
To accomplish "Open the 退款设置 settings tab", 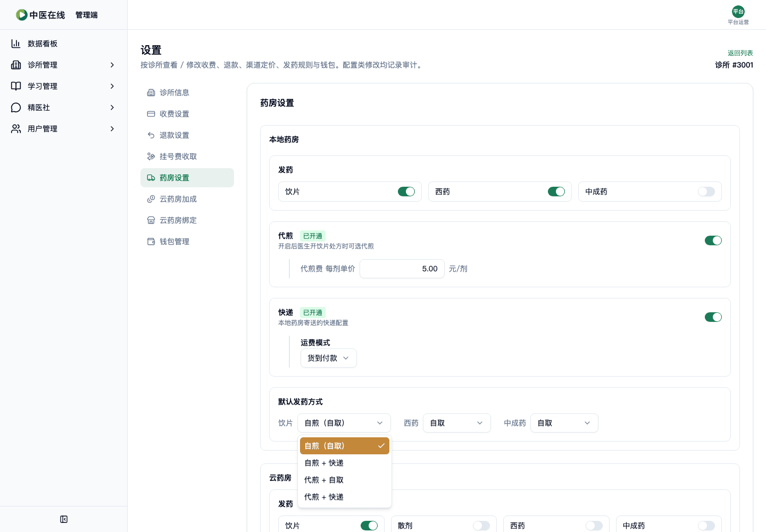I will click(x=187, y=135).
